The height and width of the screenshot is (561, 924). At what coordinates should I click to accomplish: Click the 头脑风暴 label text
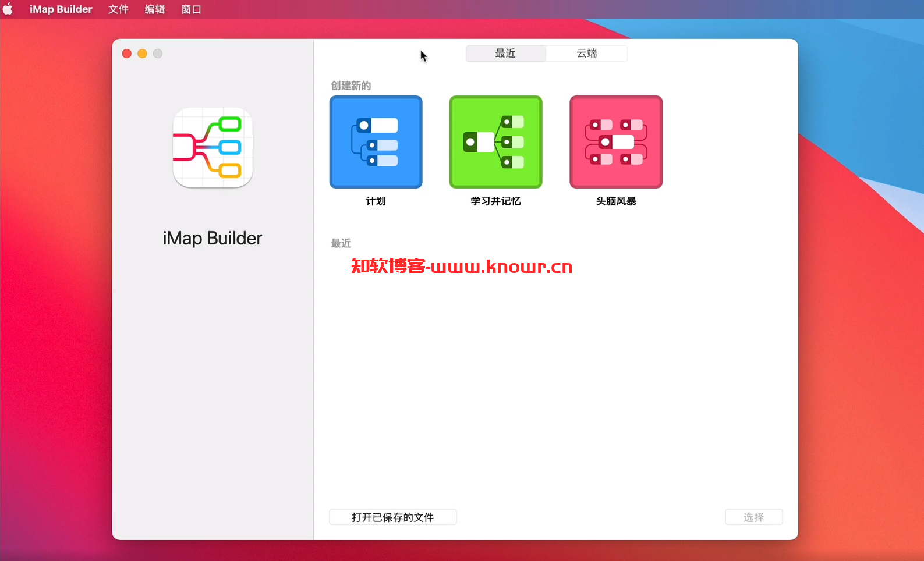(x=616, y=201)
